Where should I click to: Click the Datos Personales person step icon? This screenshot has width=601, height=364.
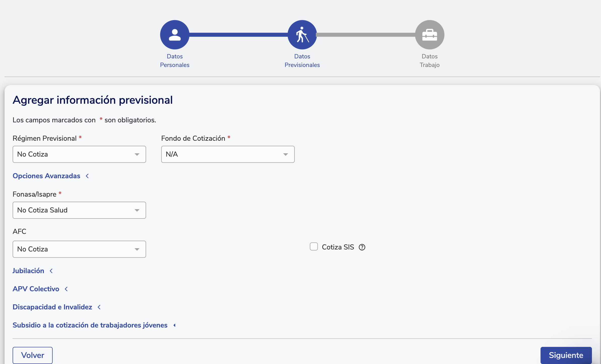pos(175,35)
